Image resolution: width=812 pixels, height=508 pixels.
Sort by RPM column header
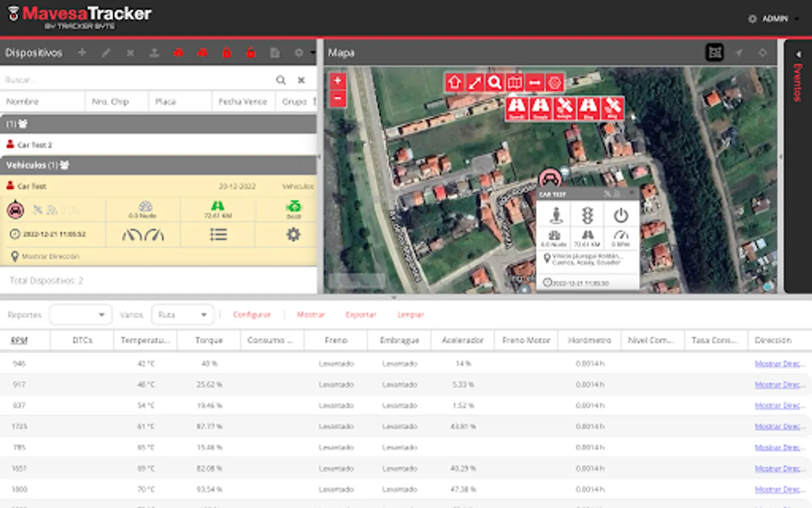19,340
